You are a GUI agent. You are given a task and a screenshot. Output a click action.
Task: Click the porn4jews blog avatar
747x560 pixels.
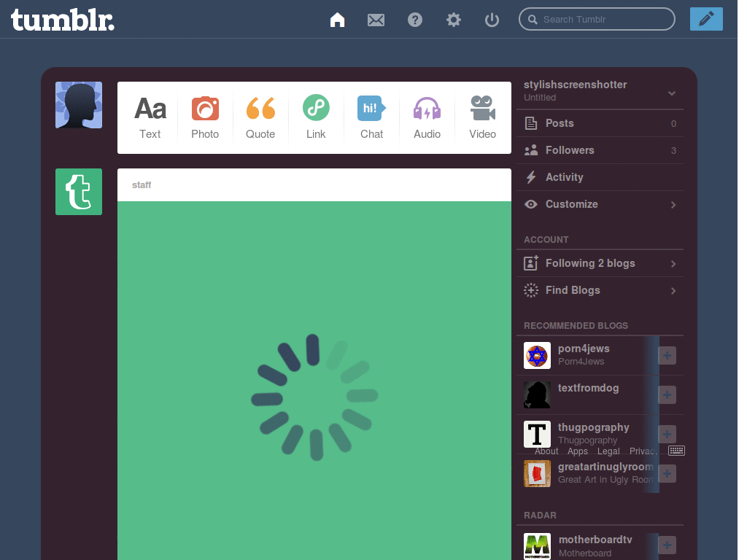coord(537,355)
